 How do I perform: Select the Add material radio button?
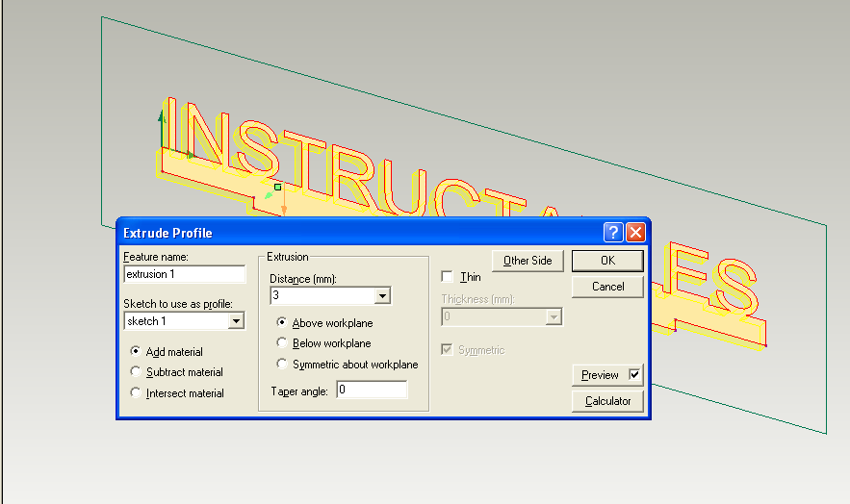coord(136,351)
